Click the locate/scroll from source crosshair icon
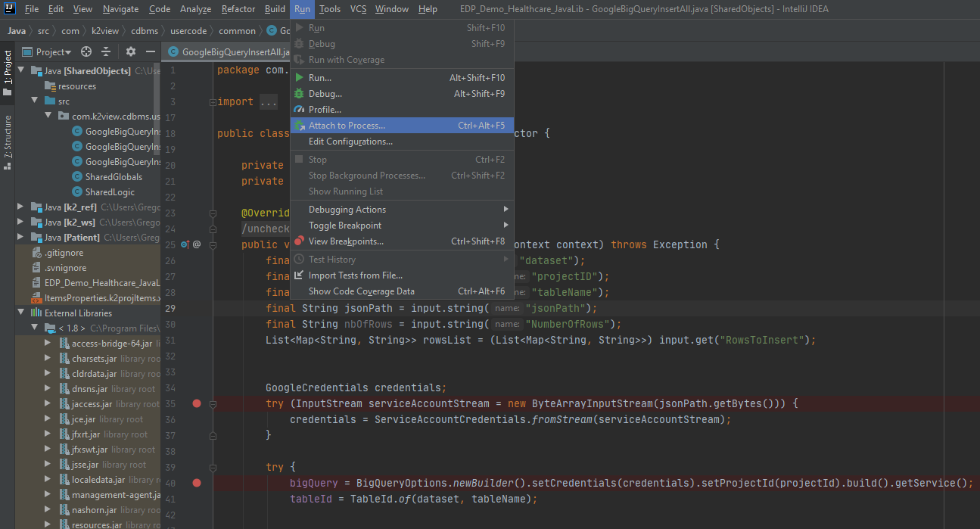 click(x=86, y=51)
